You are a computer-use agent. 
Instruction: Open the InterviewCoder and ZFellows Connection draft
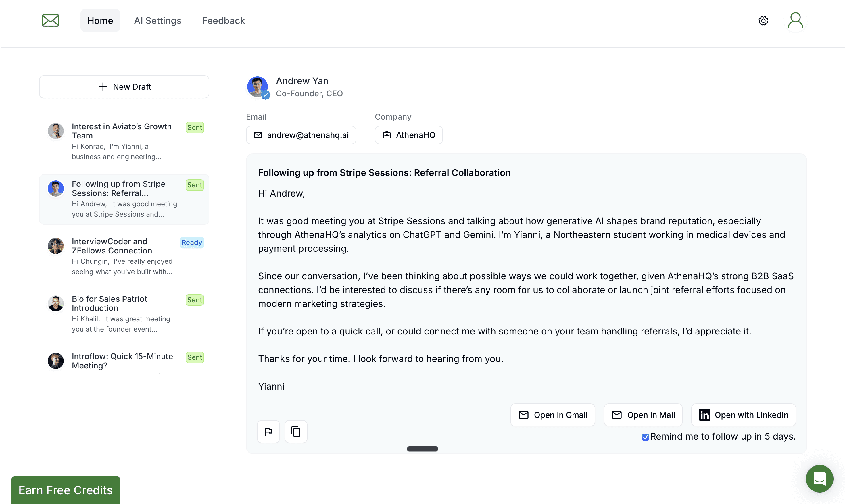[124, 256]
